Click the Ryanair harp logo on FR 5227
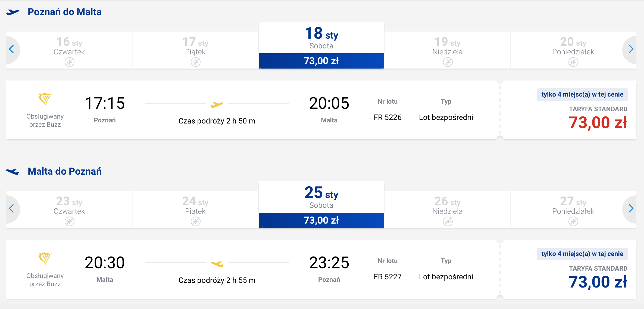Image resolution: width=644 pixels, height=309 pixels. coord(45,259)
